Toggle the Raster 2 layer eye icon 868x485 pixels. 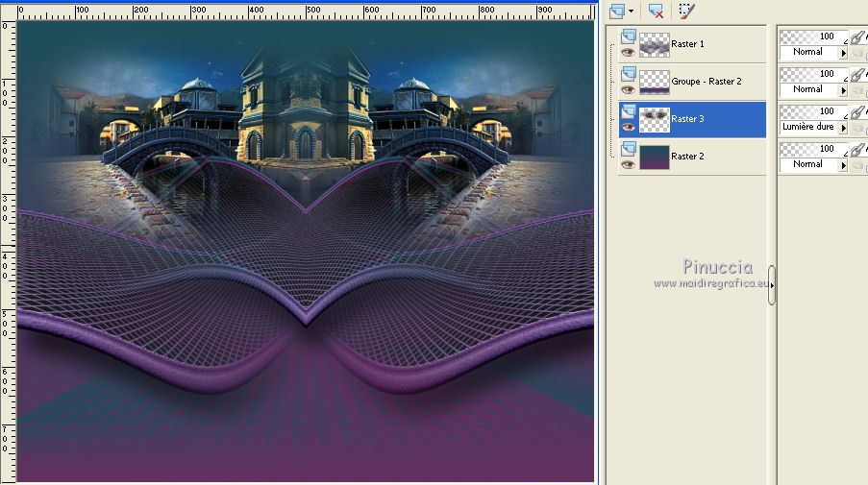(x=629, y=163)
